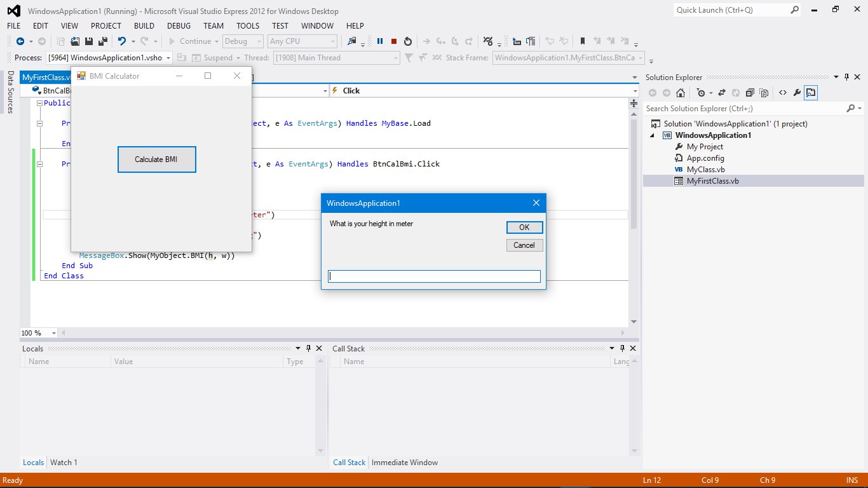Click the Open File toolbar icon

pyautogui.click(x=75, y=41)
